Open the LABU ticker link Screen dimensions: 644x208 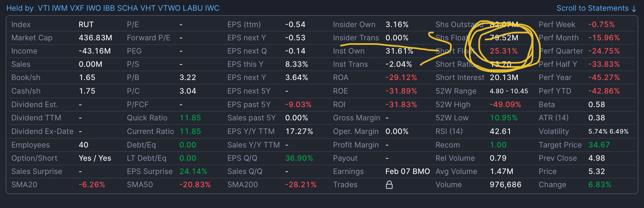click(193, 8)
